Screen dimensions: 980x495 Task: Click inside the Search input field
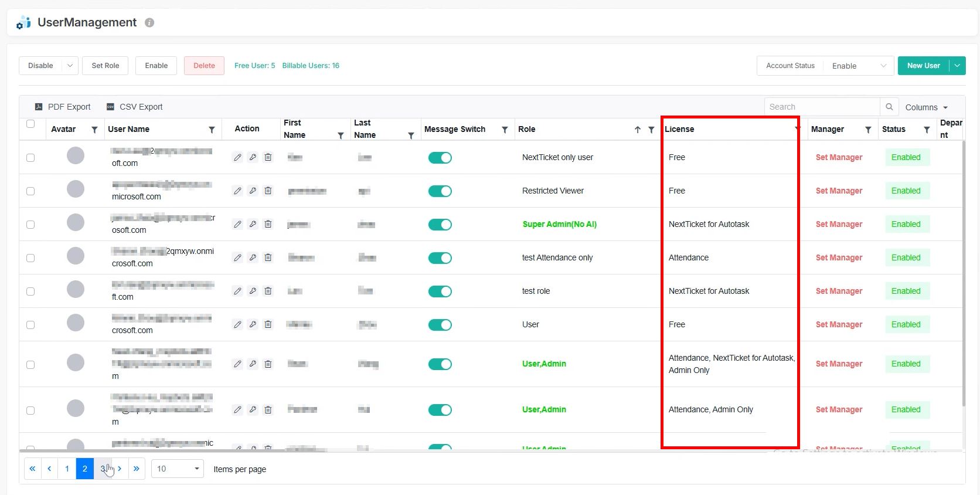(x=822, y=107)
